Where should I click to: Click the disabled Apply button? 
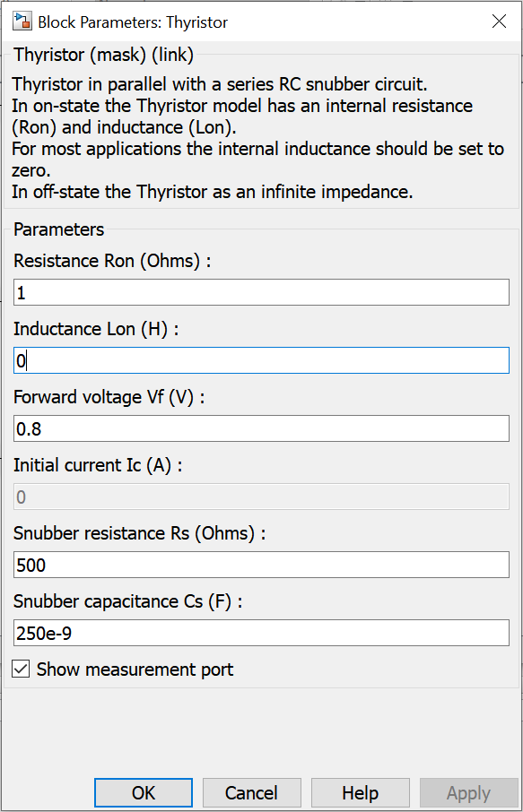click(468, 793)
